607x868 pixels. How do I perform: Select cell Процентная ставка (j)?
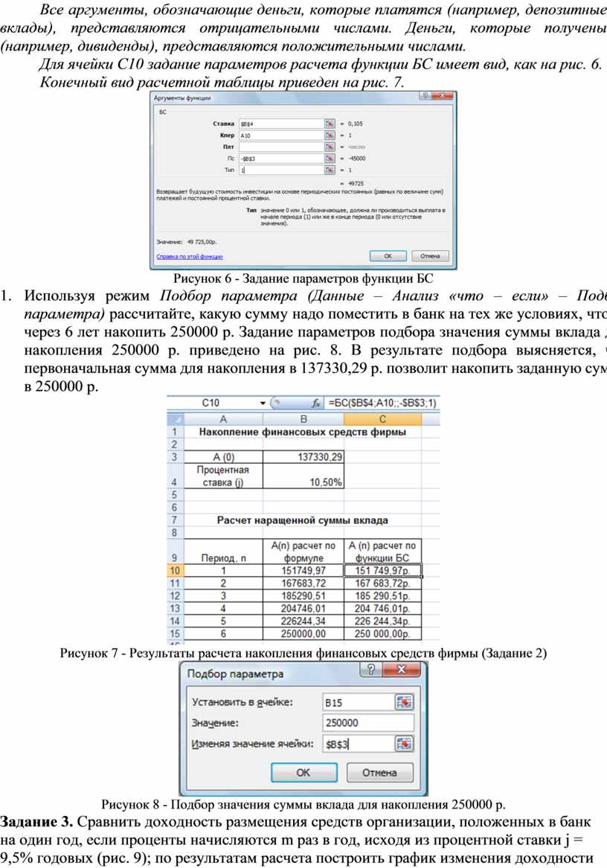(223, 476)
